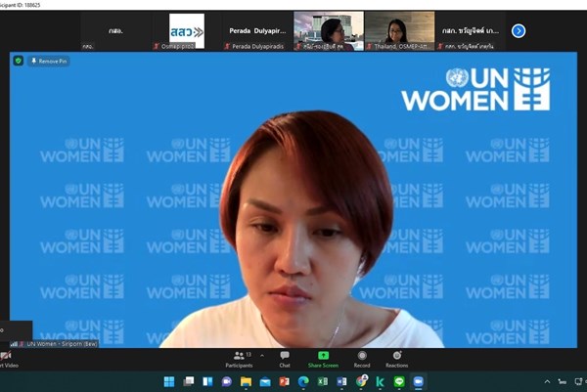Open the Widgets taskbar icon

point(207,381)
